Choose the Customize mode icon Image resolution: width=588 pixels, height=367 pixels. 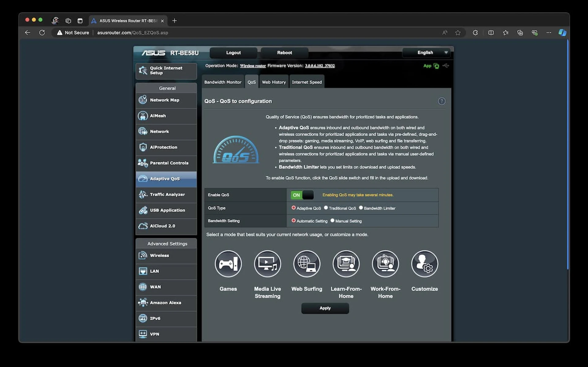424,264
